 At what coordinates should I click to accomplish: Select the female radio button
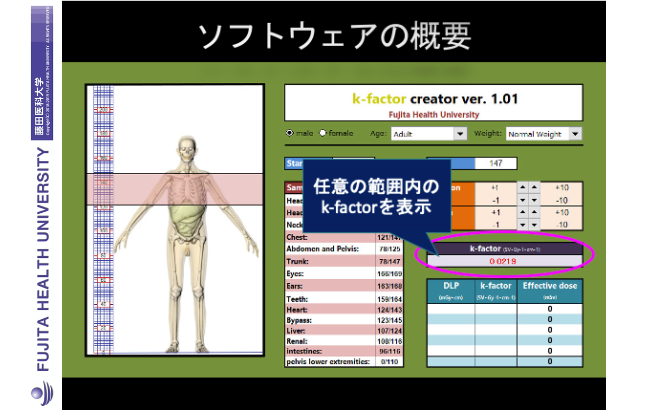(x=323, y=133)
